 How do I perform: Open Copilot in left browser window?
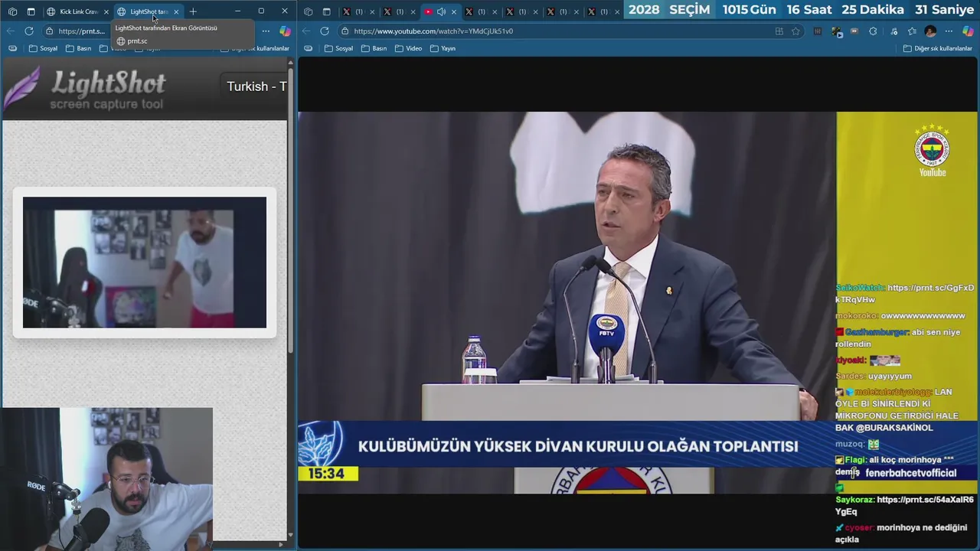(285, 31)
